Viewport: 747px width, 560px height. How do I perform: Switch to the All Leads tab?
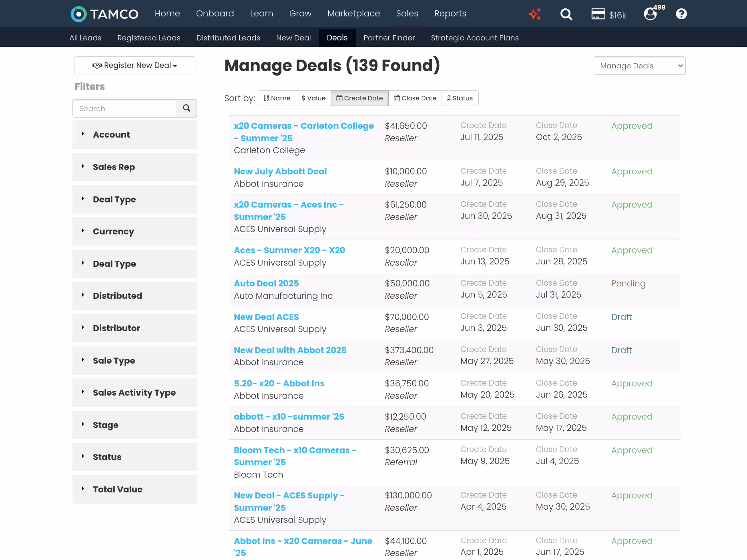tap(85, 38)
